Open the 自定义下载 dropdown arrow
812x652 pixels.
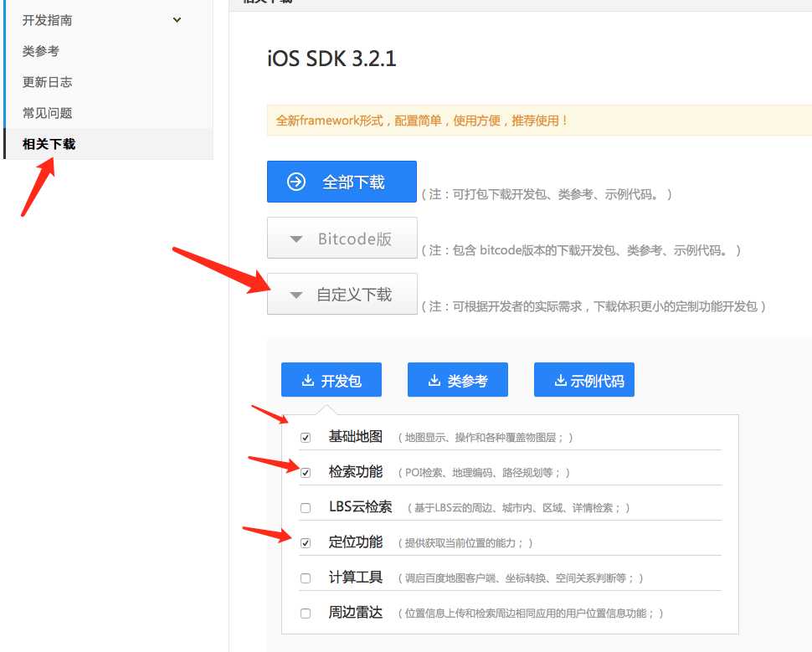296,294
